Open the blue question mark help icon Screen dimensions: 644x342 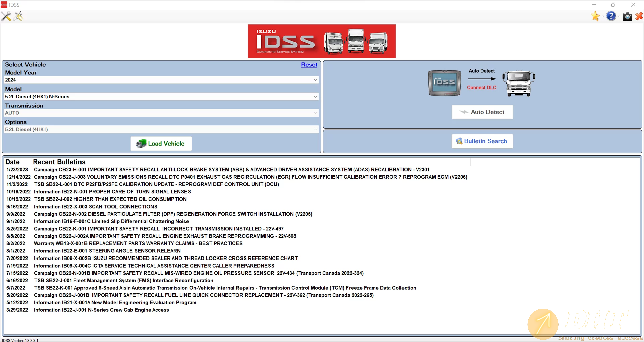611,16
